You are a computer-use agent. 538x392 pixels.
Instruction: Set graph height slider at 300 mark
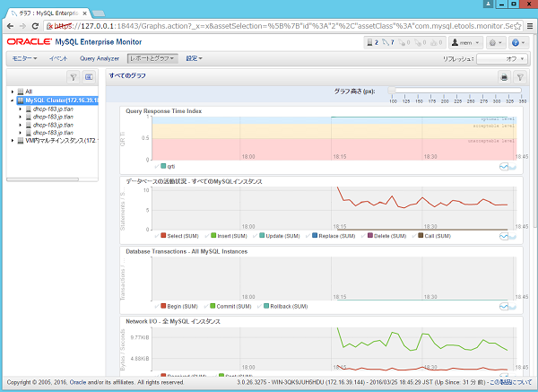[x=497, y=91]
